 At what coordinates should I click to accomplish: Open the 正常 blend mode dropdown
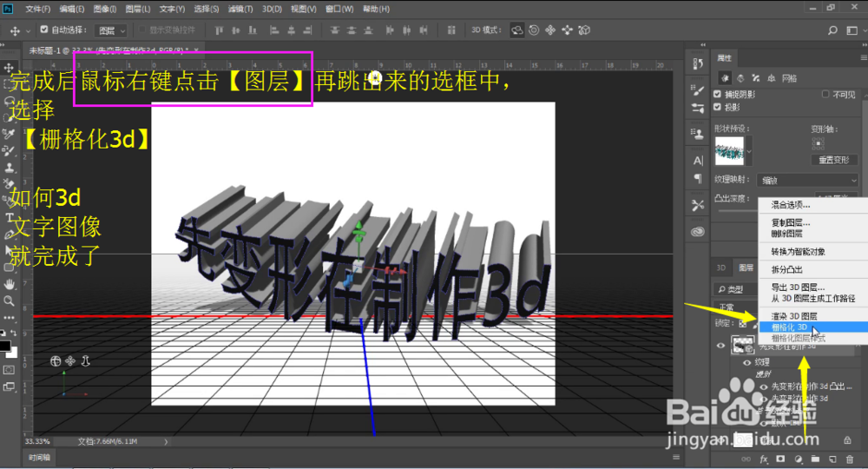coord(736,307)
